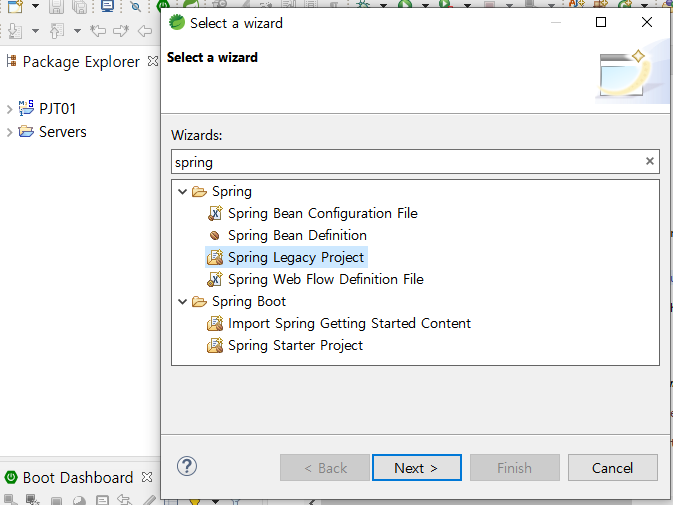Click the Finish button

tap(515, 468)
